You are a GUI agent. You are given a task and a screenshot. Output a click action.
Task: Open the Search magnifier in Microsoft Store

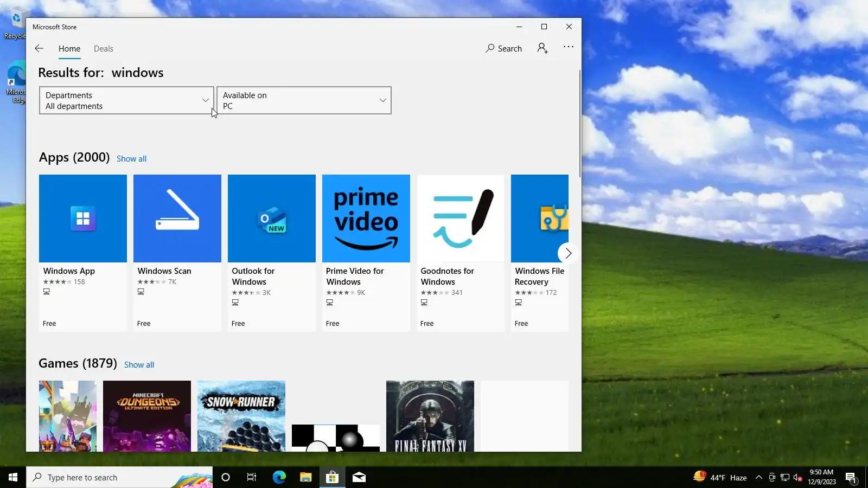point(503,48)
